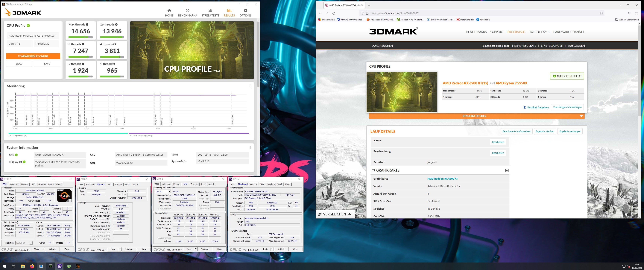This screenshot has height=270, width=644.
Task: Open System information three-dot menu
Action: coord(250,148)
